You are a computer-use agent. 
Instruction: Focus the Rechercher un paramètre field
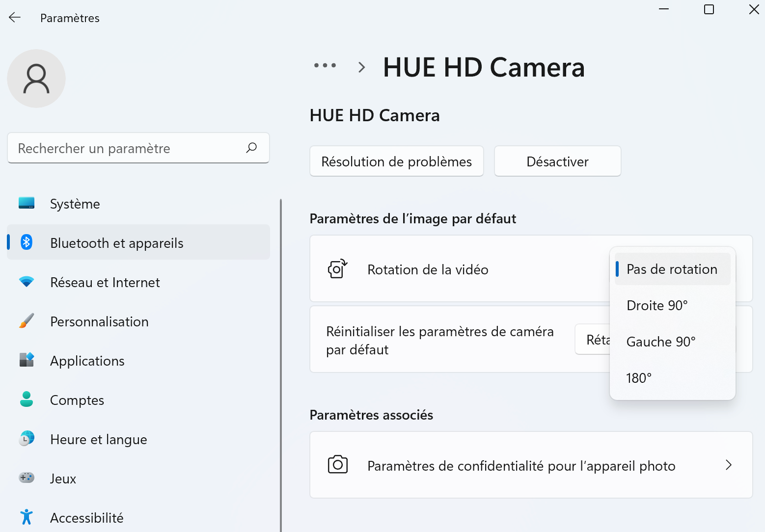pyautogui.click(x=138, y=148)
